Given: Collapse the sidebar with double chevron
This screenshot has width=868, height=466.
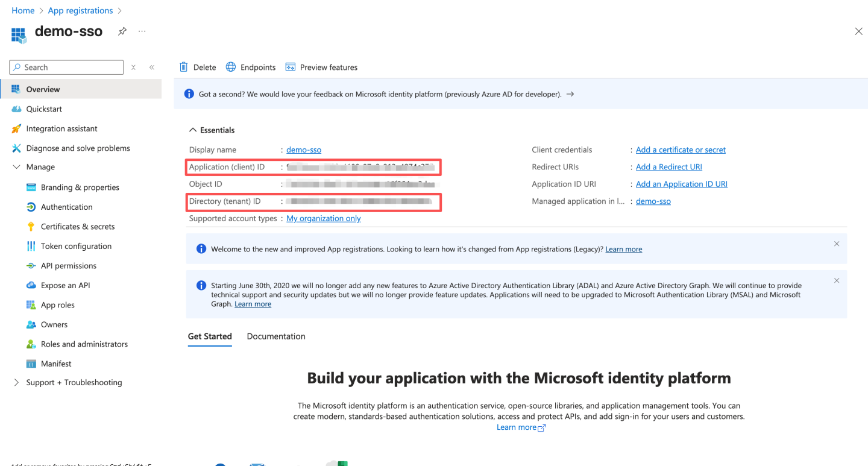Looking at the screenshot, I should tap(152, 68).
